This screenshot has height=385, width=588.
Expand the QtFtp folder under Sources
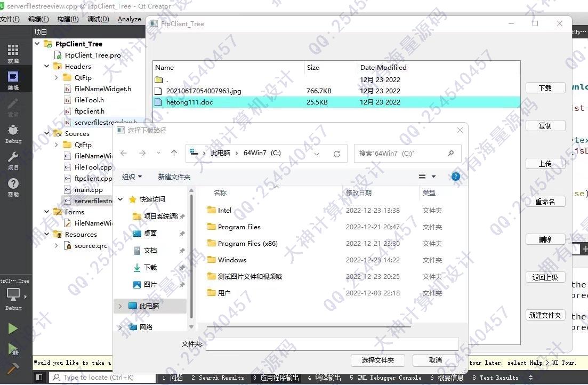(x=57, y=145)
